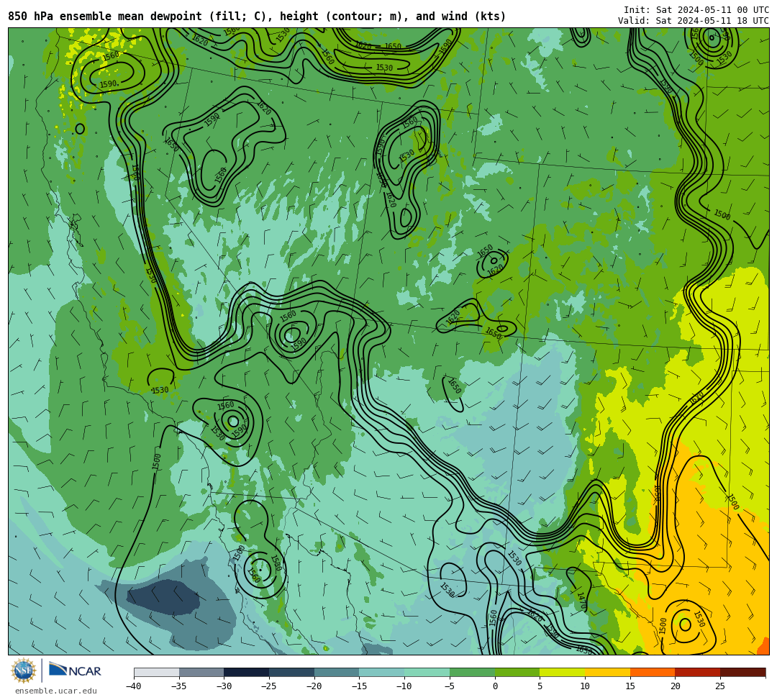
Task: Pick the slate gray -35 to -30 swatch
Action: 201,672
